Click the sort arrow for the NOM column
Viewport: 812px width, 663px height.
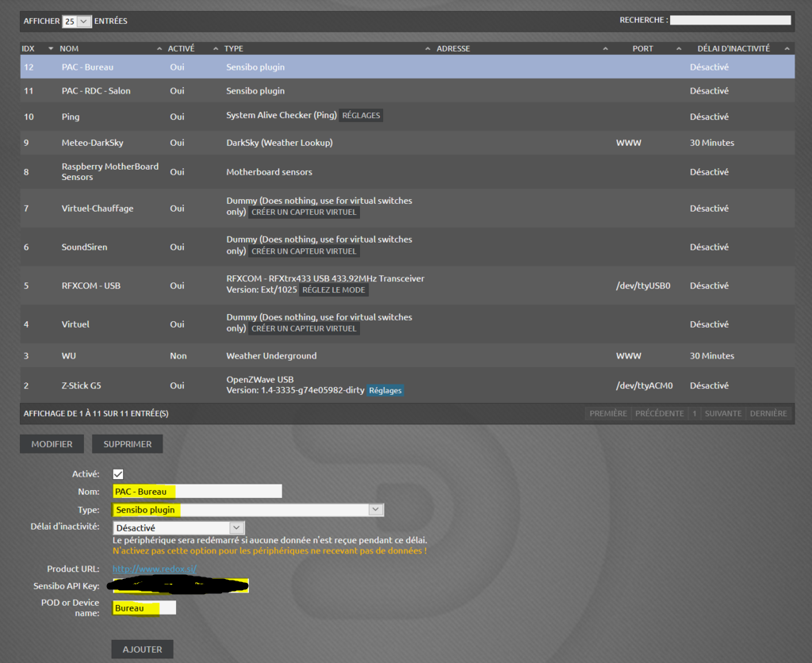(159, 49)
